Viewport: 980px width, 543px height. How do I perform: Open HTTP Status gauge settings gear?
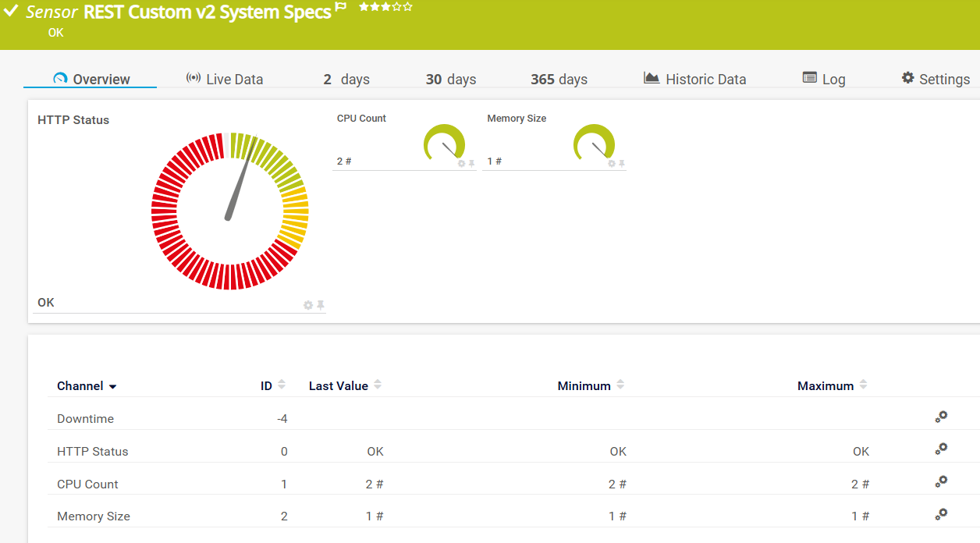[x=308, y=305]
